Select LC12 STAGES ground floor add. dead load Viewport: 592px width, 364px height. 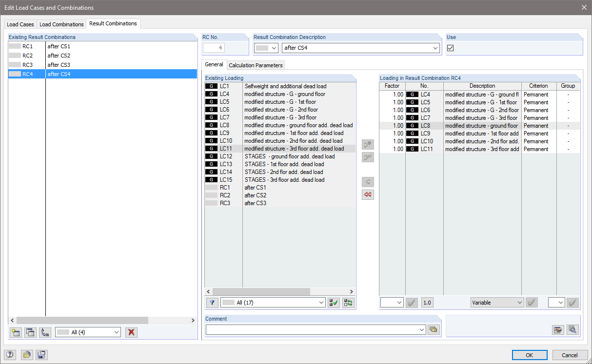tap(280, 156)
